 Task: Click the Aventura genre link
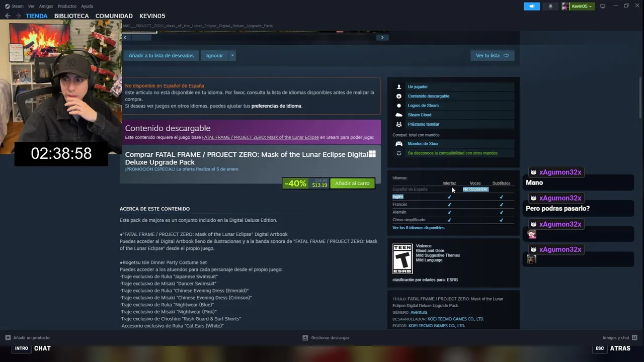(x=419, y=312)
